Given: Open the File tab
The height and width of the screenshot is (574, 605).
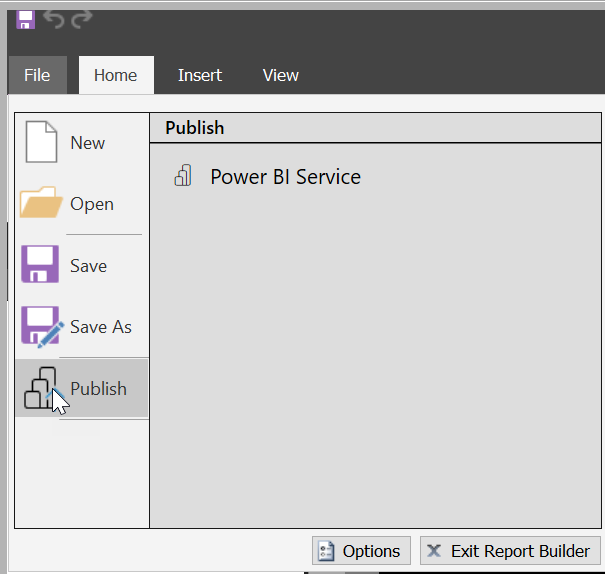Looking at the screenshot, I should pos(37,75).
